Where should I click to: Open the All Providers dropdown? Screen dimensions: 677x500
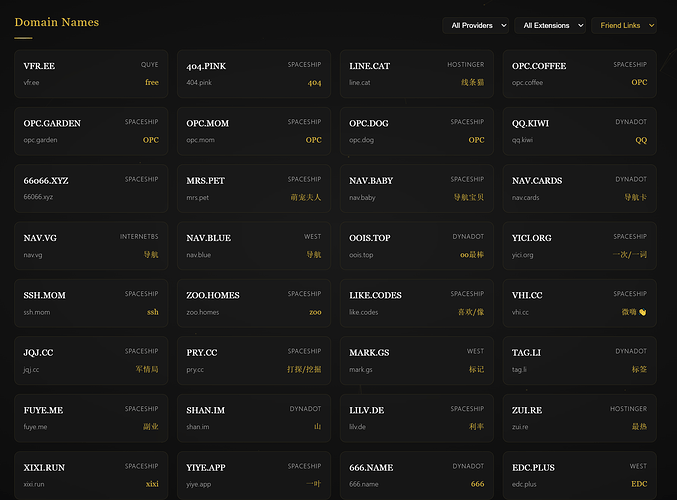[475, 25]
